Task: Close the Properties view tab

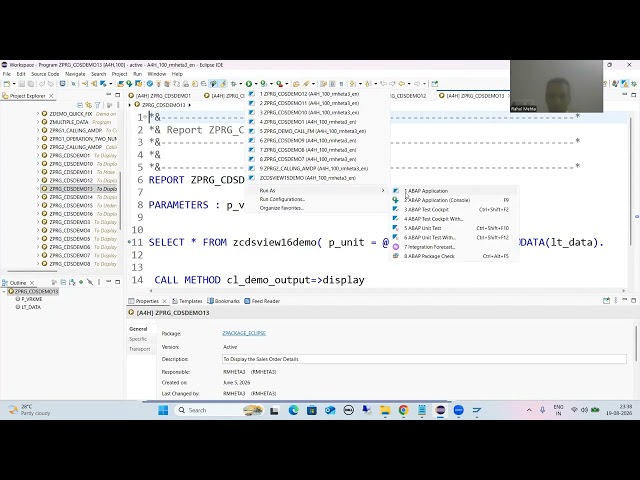Action: (x=164, y=301)
